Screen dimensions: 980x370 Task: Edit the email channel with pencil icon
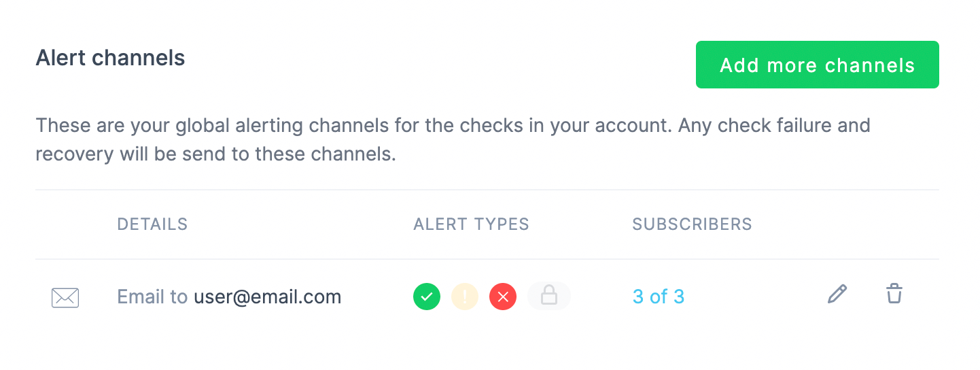[x=837, y=295]
